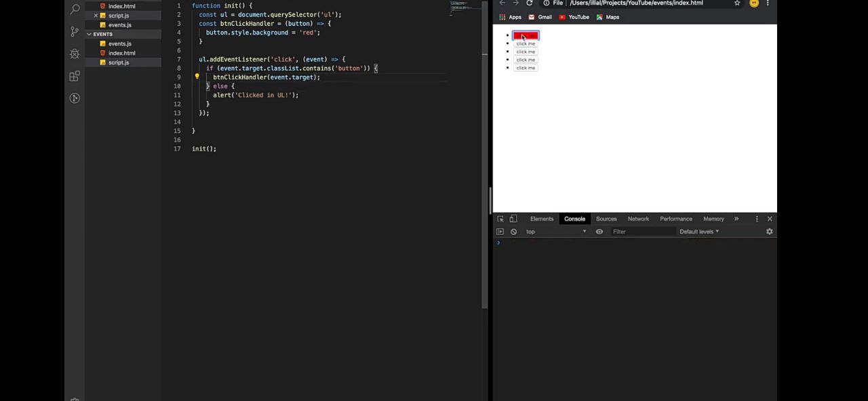The height and width of the screenshot is (401, 868).
Task: Click the lightbulb quick-fix icon on line 9
Action: [x=197, y=77]
